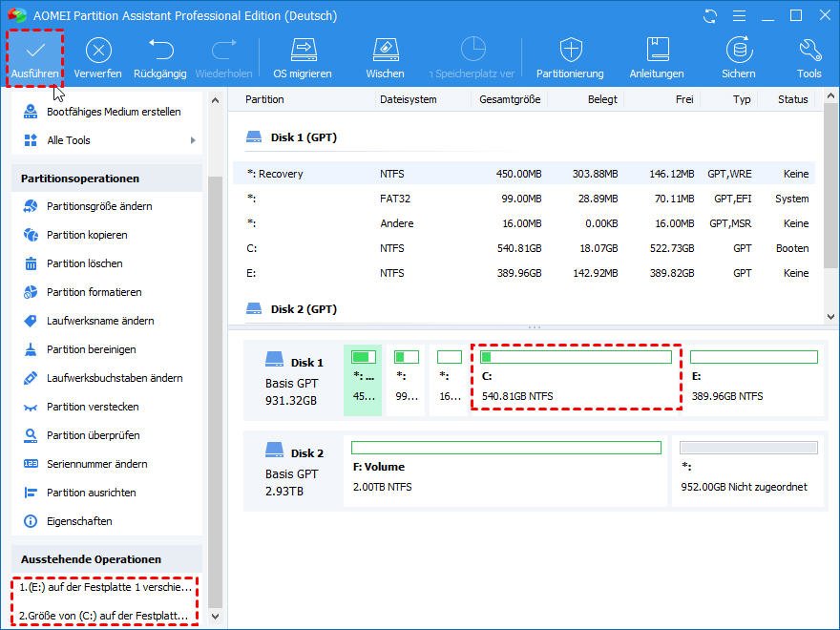Screen dimensions: 840x630
Task: Sort by the Frei column header
Action: click(684, 99)
